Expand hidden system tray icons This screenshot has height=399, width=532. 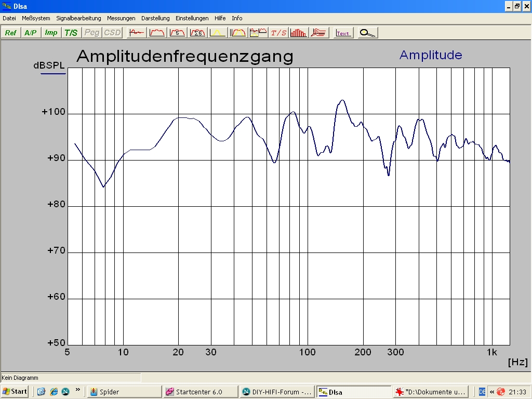click(x=491, y=392)
